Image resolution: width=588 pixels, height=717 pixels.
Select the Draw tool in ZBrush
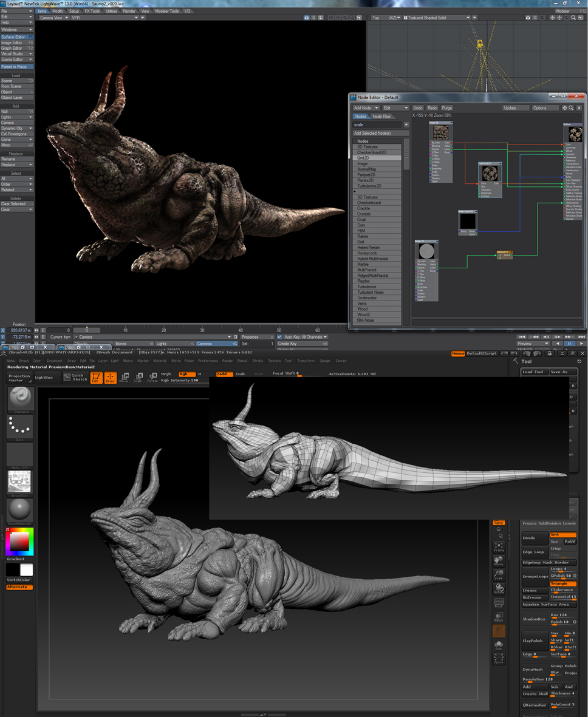click(110, 378)
